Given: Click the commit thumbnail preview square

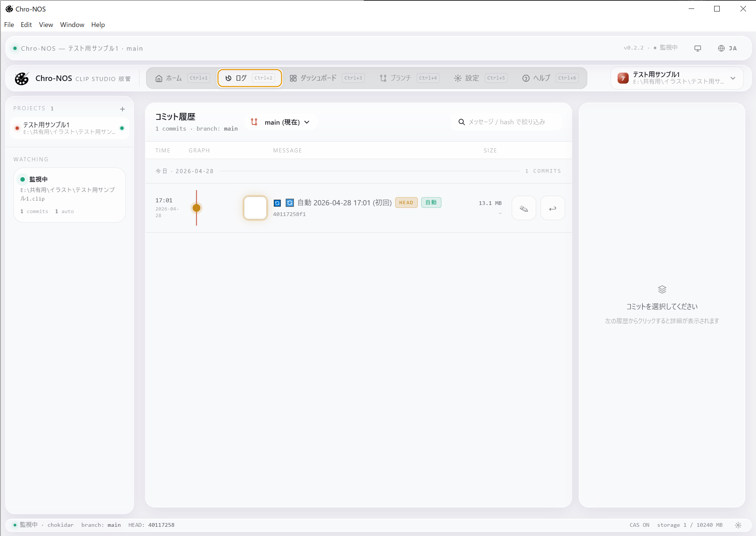Looking at the screenshot, I should (255, 208).
